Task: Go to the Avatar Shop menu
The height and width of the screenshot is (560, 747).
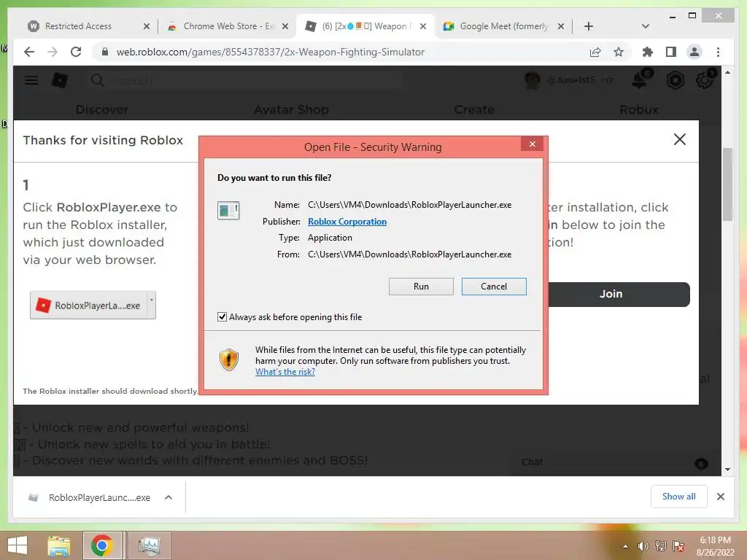Action: (x=291, y=109)
